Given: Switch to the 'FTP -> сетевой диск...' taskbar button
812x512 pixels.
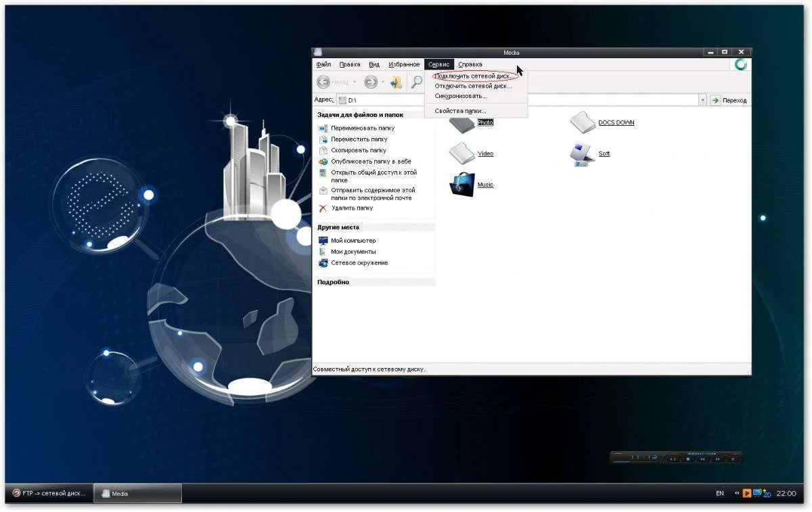Looking at the screenshot, I should [x=49, y=493].
